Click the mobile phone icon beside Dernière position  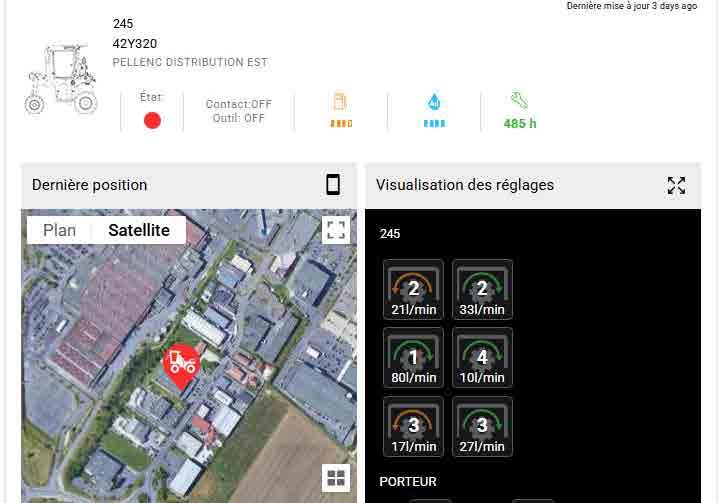[x=333, y=185]
